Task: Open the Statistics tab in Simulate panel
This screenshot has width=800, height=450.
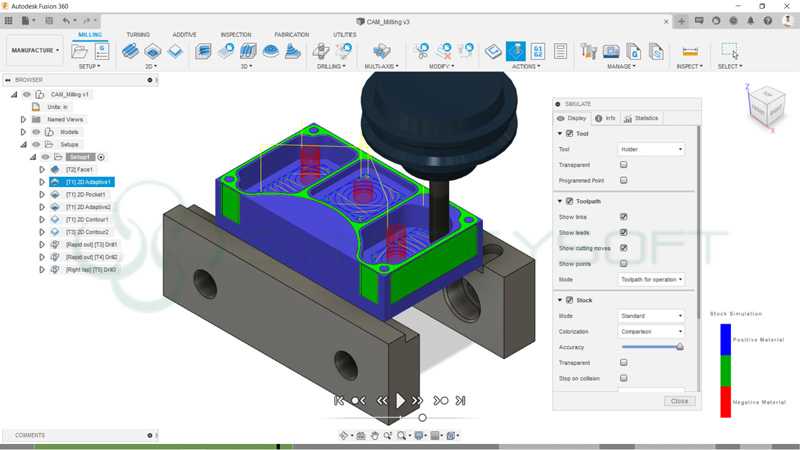Action: 641,118
